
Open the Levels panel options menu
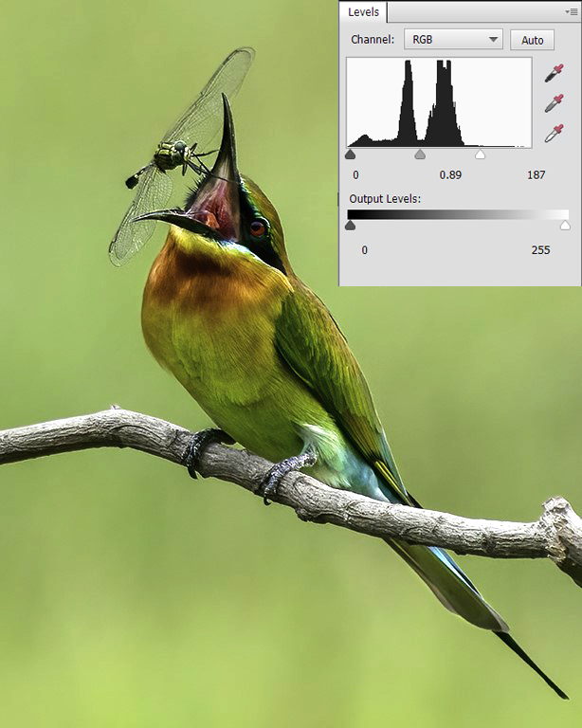573,11
